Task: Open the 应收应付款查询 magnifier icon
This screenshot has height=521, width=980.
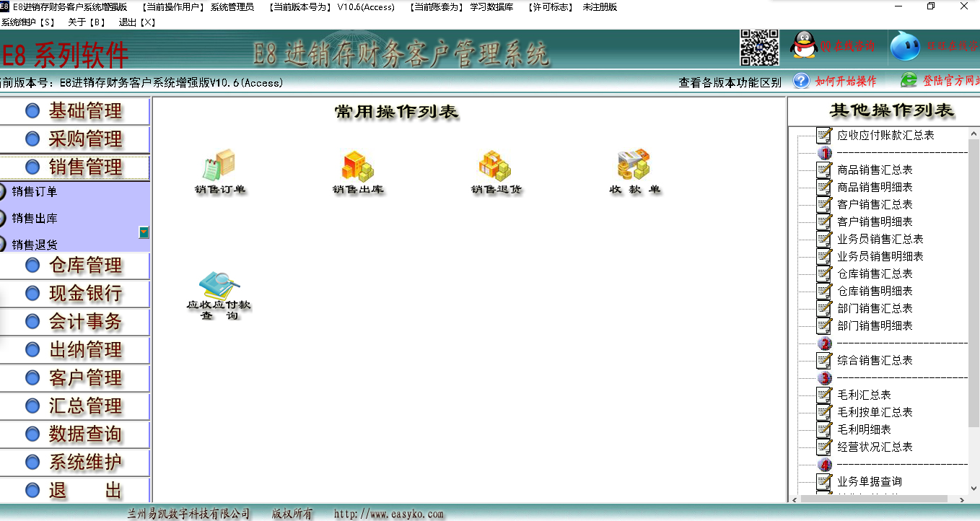Action: [x=219, y=295]
